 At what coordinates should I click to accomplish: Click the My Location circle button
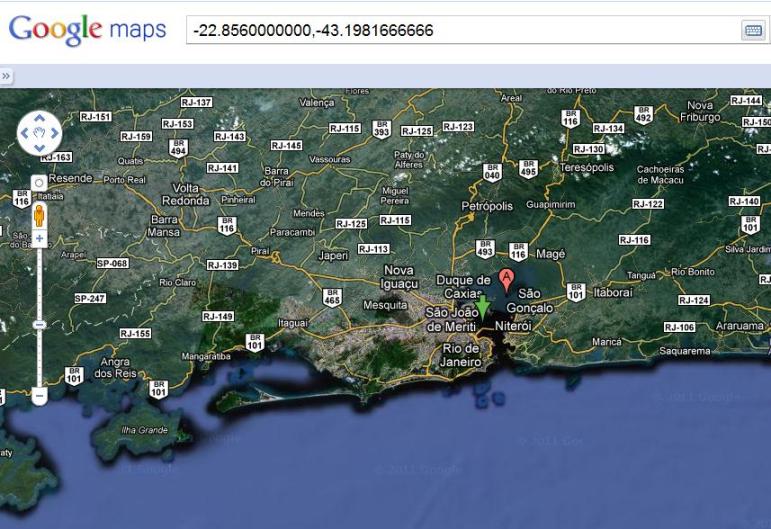pyautogui.click(x=39, y=183)
